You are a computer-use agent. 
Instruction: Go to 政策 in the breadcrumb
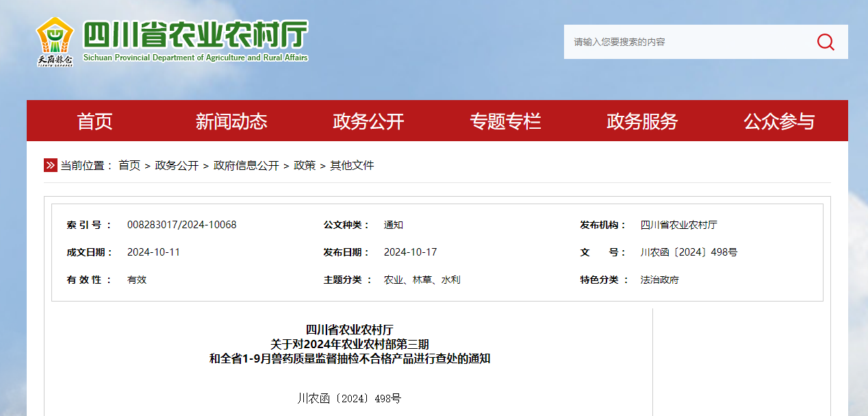pyautogui.click(x=305, y=165)
